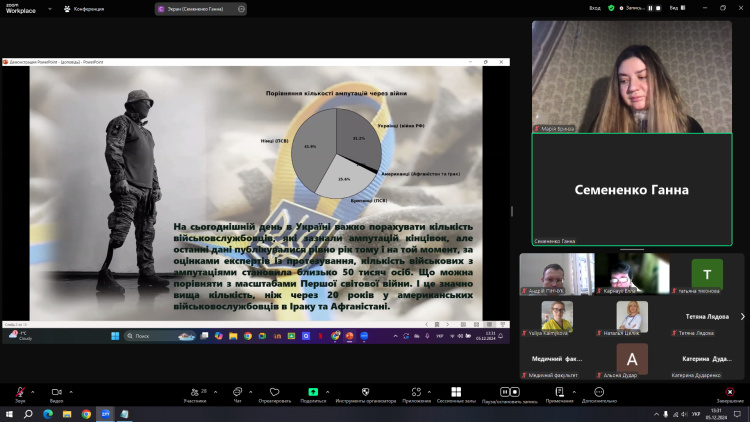Screen dimensions: 750x422
Task: Open More (Дополнительно) options
Action: point(599,392)
